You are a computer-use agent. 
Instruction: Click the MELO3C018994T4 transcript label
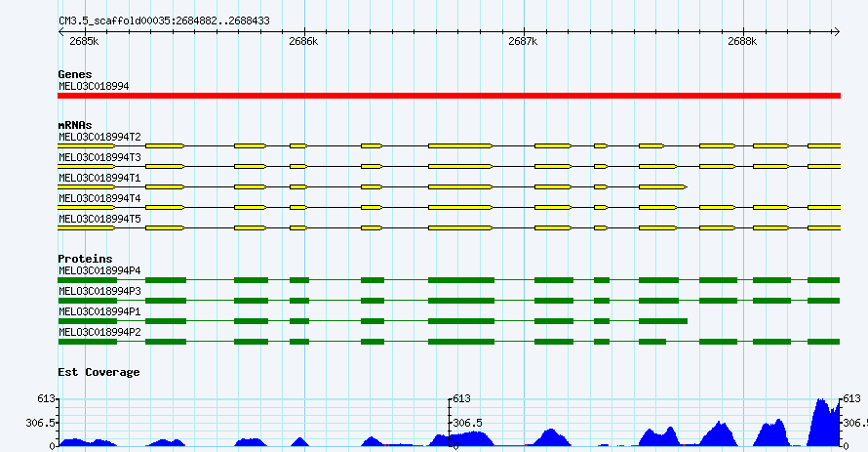coord(99,198)
